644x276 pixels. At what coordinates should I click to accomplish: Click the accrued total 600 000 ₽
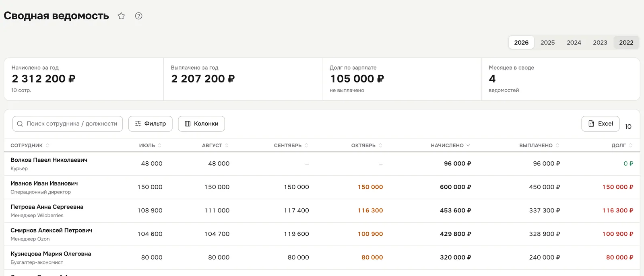(456, 187)
